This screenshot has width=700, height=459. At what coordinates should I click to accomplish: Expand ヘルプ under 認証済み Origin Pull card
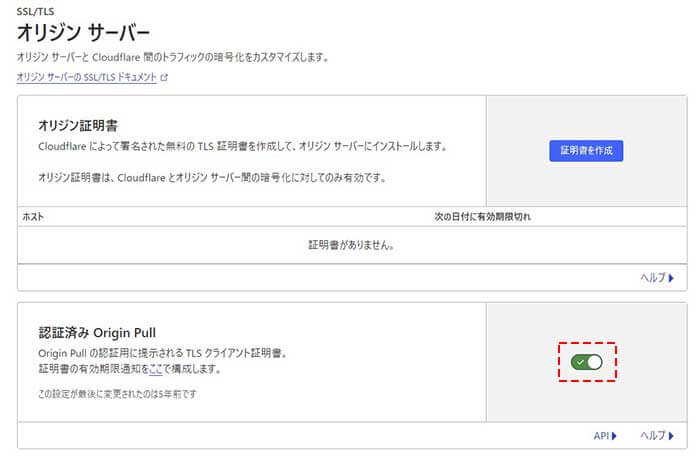tap(657, 435)
